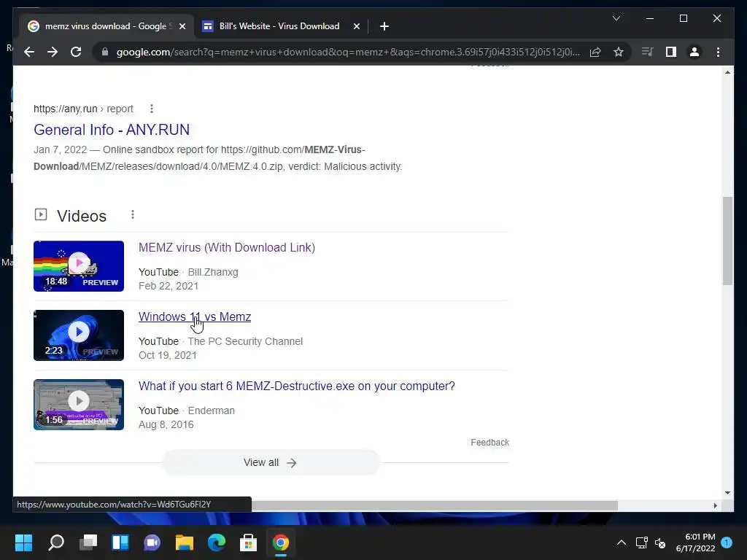Launch Microsoft Edge from taskbar

[216, 542]
